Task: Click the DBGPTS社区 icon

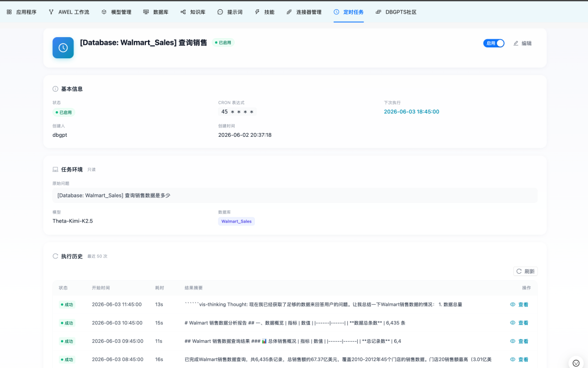Action: [x=378, y=12]
